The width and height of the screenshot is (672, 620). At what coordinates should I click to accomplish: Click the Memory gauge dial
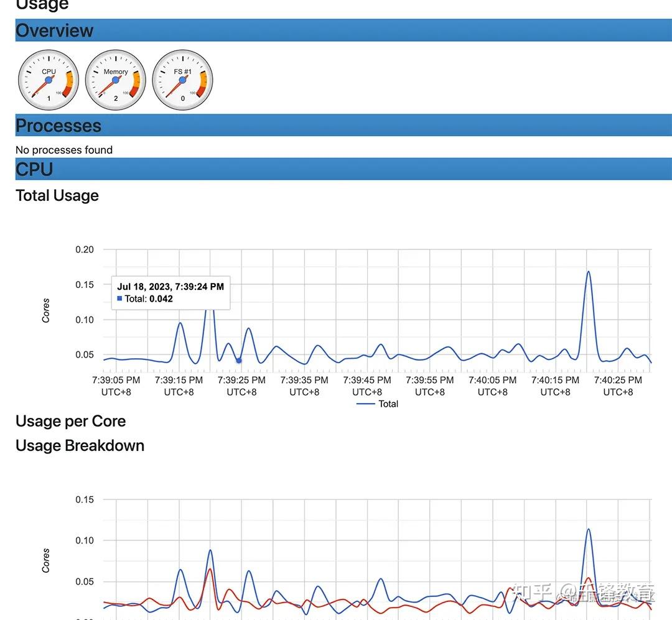115,80
